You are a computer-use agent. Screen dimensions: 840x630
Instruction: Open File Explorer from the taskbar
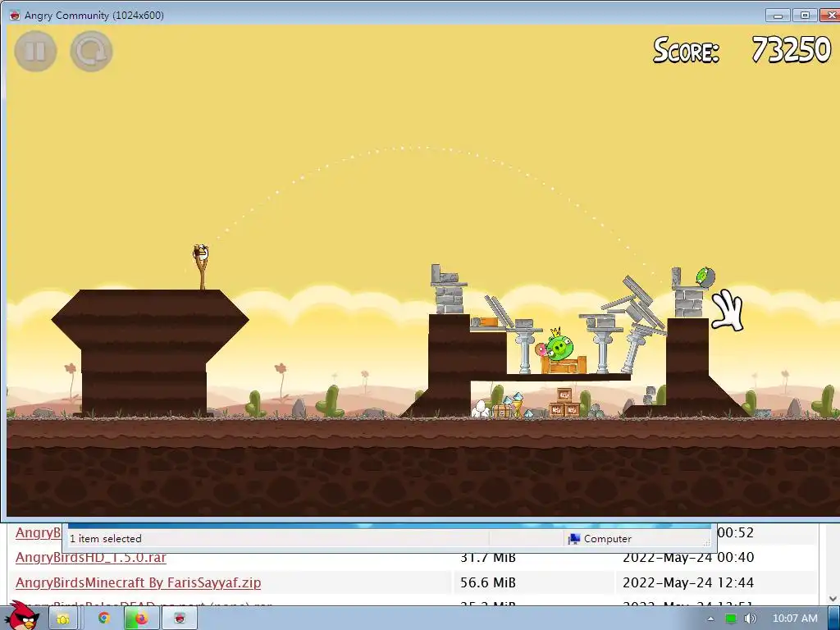(x=62, y=619)
